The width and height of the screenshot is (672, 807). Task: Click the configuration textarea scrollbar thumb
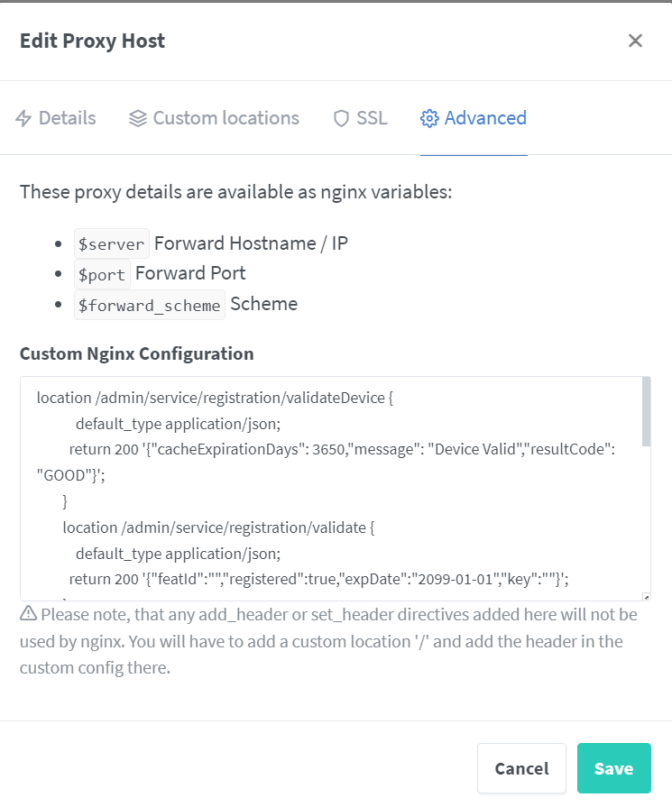coord(646,412)
